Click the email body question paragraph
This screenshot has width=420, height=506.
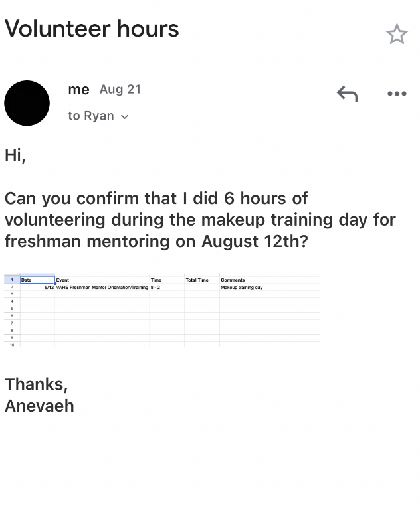(x=200, y=220)
